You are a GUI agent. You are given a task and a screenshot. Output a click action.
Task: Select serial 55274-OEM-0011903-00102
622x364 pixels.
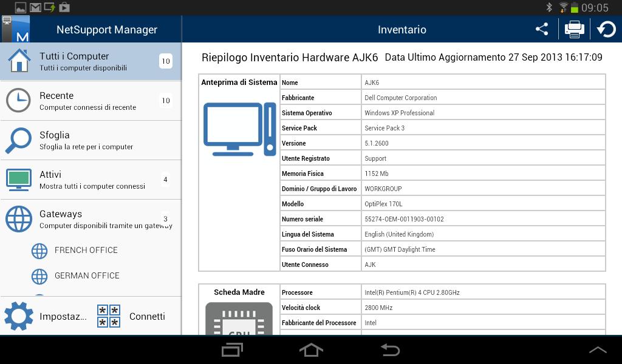pyautogui.click(x=404, y=219)
